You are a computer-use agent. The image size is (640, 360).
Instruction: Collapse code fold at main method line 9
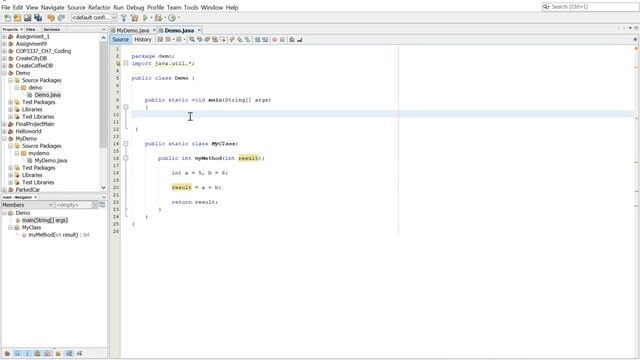[126, 107]
